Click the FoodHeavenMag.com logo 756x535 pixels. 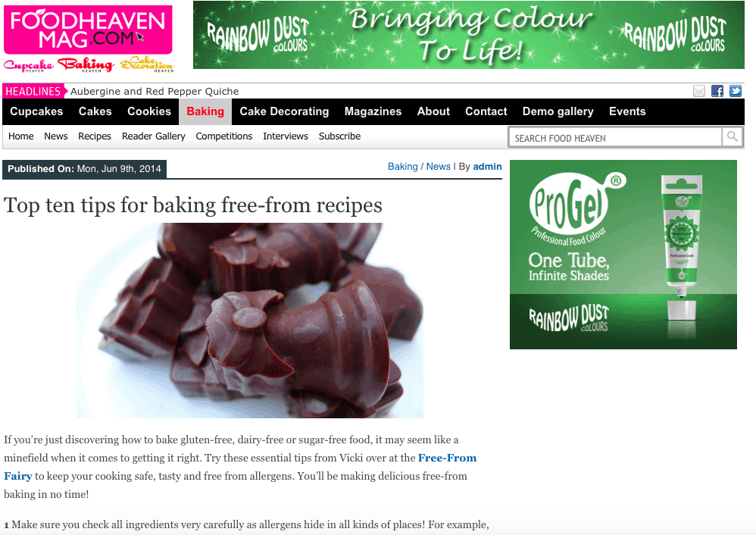click(88, 30)
